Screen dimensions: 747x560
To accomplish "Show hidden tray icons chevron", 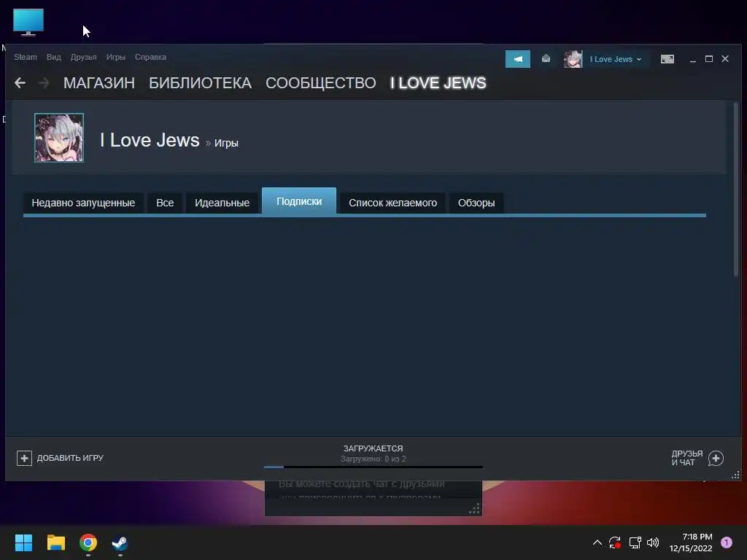I will 597,542.
